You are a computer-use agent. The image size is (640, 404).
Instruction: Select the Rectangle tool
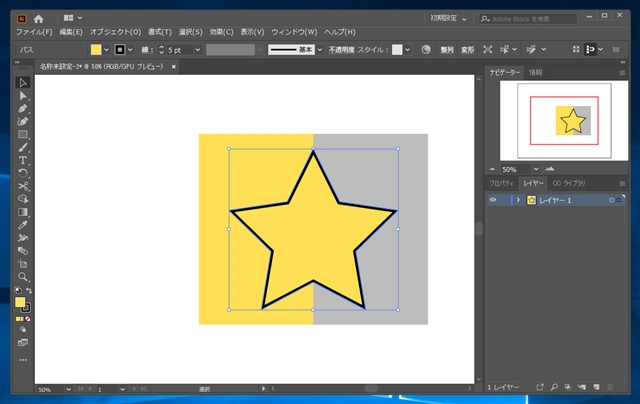pyautogui.click(x=23, y=135)
